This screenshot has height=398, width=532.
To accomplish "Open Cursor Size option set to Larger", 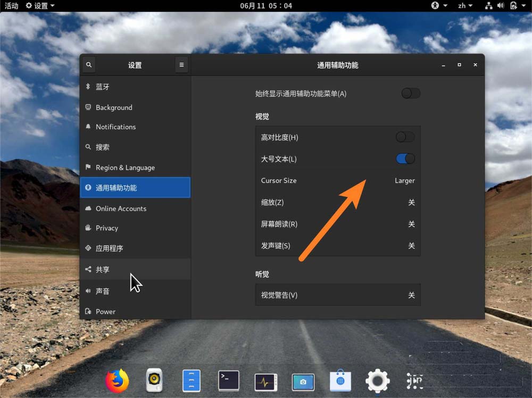I will pyautogui.click(x=338, y=180).
